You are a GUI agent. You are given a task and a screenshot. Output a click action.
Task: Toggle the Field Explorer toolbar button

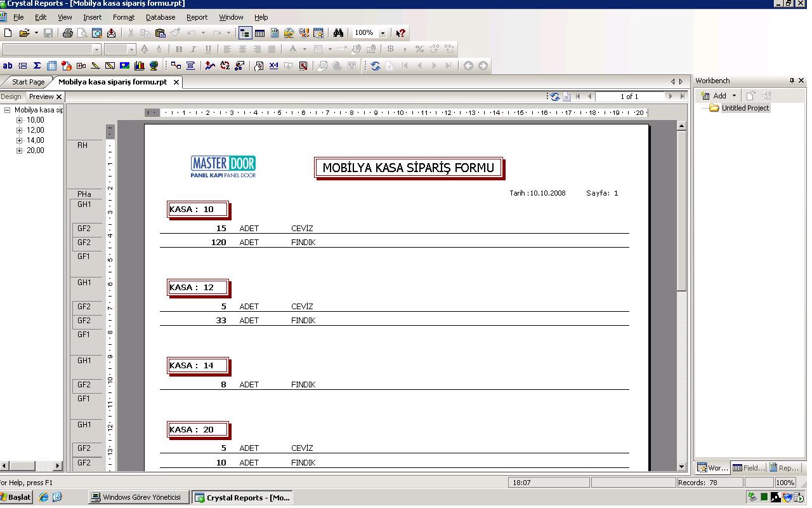click(260, 33)
